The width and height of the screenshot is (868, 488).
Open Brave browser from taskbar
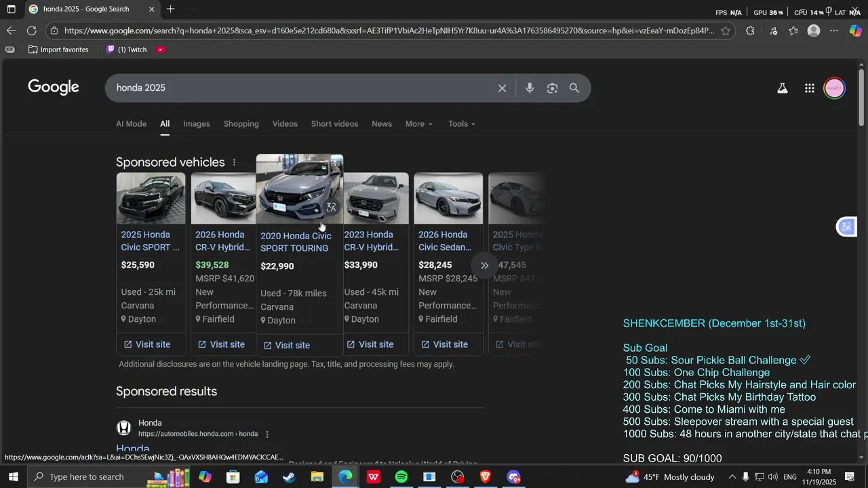tap(486, 477)
